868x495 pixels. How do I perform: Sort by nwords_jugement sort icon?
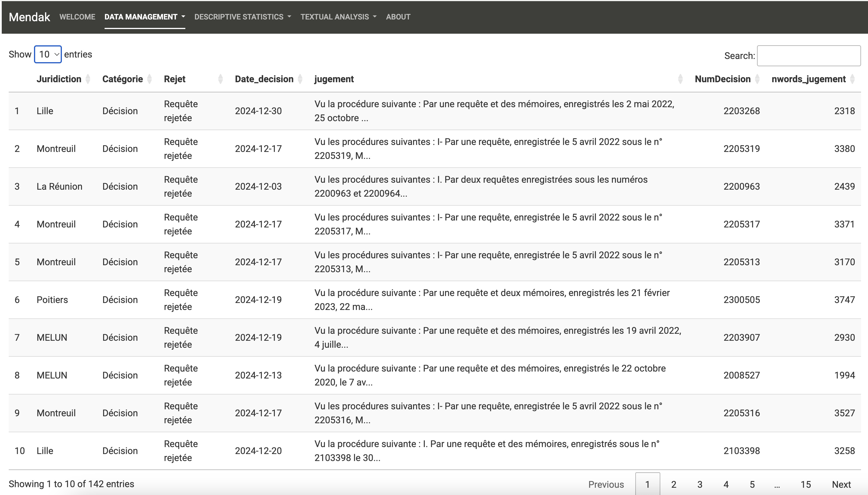click(852, 79)
